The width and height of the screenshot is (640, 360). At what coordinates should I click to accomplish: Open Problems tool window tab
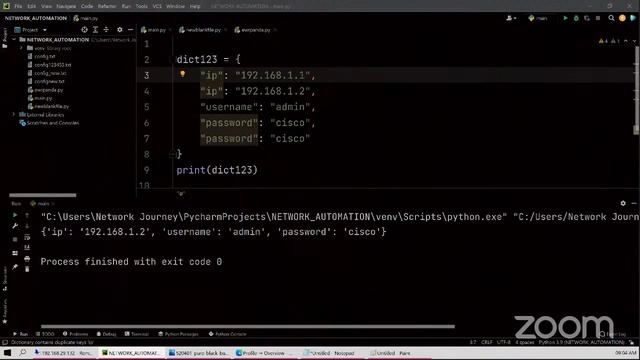pyautogui.click(x=76, y=334)
